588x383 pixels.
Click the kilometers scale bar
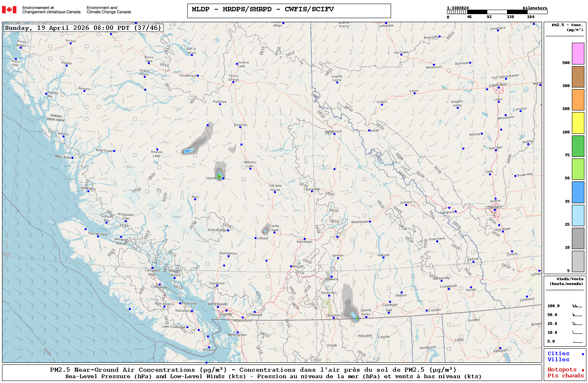pyautogui.click(x=497, y=12)
